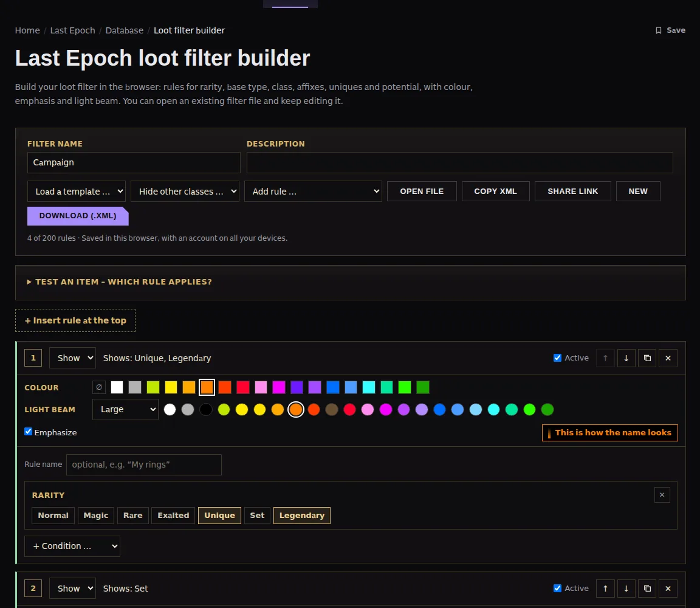Click the Rule name input field

144,465
